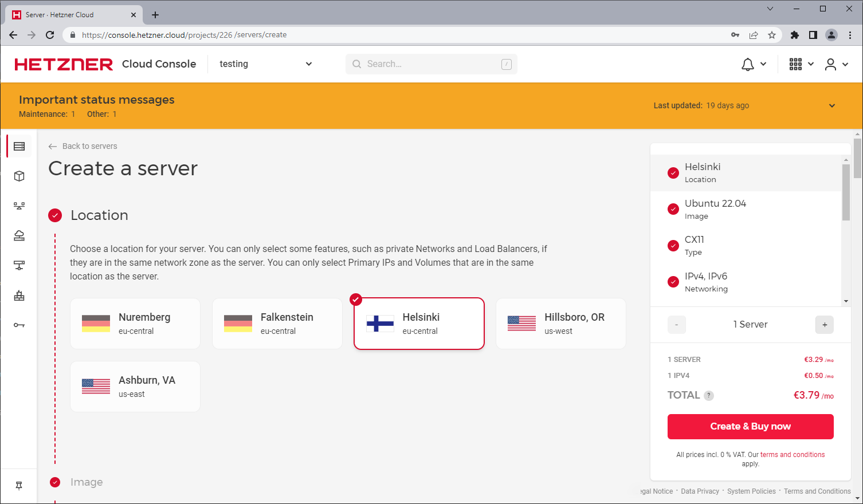Open the testing project dropdown
The image size is (863, 504).
click(266, 64)
